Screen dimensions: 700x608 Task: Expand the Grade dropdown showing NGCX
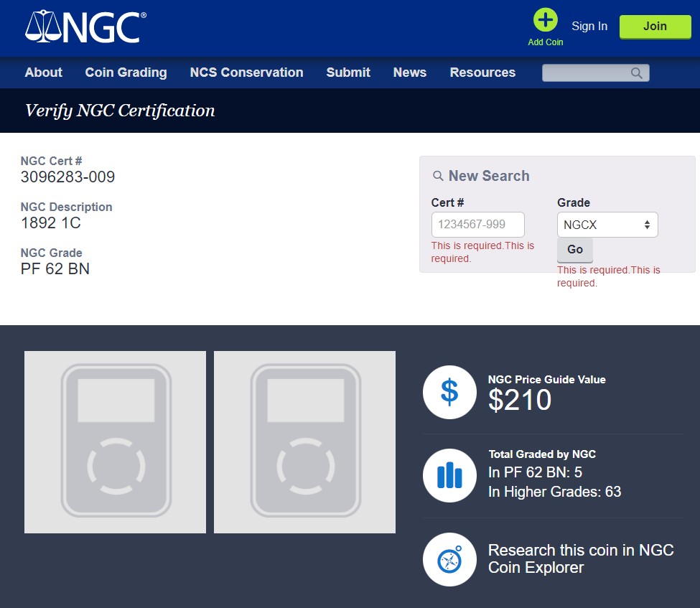(607, 225)
